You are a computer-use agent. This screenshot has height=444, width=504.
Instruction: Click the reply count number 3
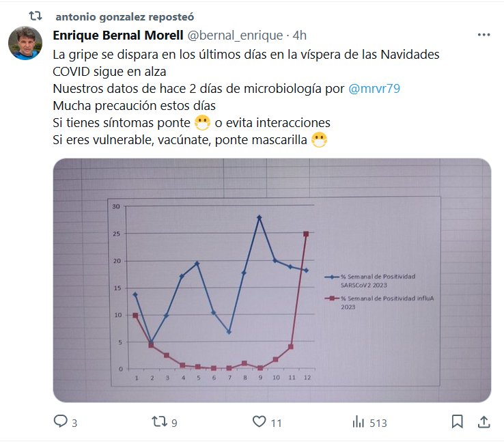(x=74, y=424)
